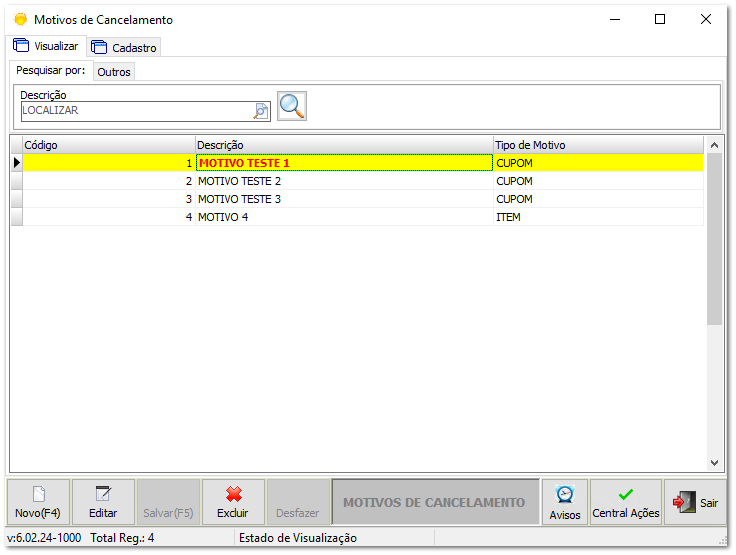Click the ITEM type cell
The height and width of the screenshot is (555, 736).
click(598, 217)
